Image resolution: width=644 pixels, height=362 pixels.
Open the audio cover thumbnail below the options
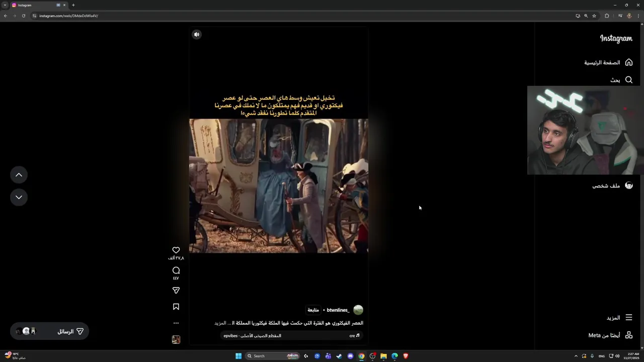click(x=176, y=340)
